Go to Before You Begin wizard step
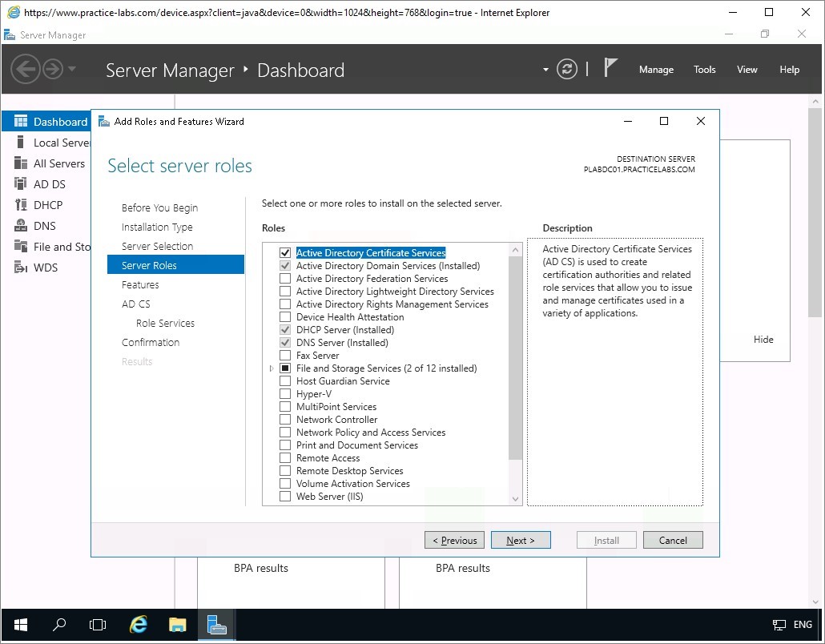Screen dimensions: 825x644 (160, 207)
